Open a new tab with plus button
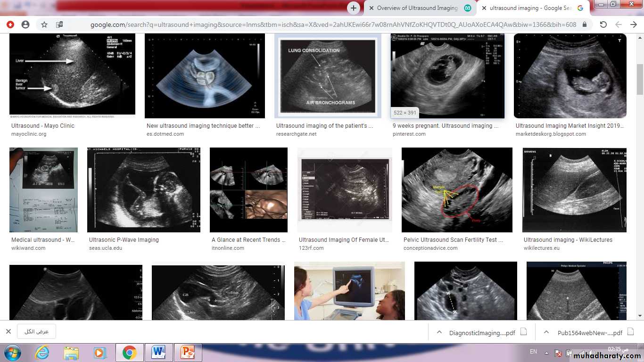Viewport: 644px width, 362px height. coord(353,8)
